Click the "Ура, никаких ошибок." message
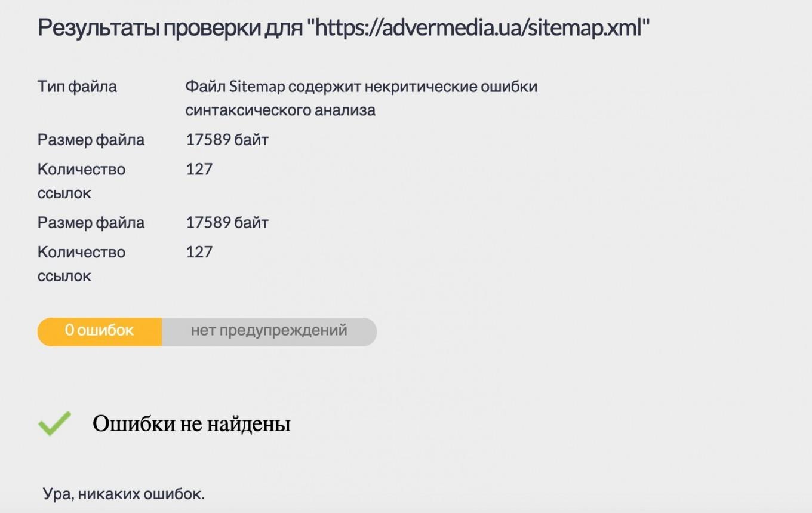The height and width of the screenshot is (513, 812). 124,494
